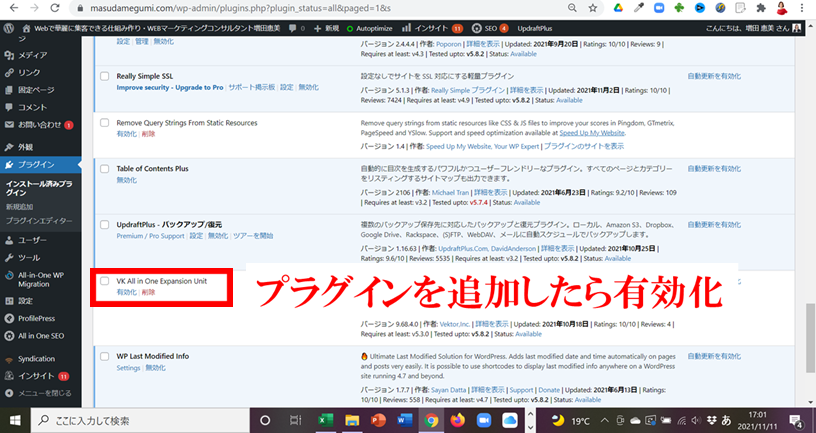Viewport: 816px width, 433px height.
Task: Open Excel from the taskbar
Action: (325, 421)
